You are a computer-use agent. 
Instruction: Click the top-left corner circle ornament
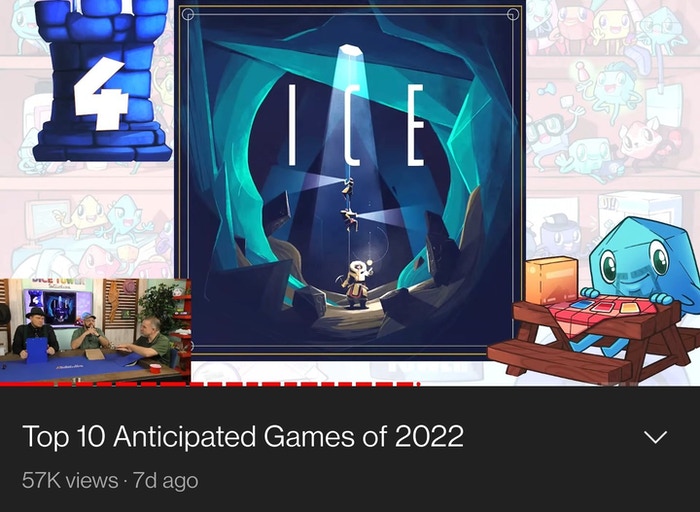(x=188, y=15)
